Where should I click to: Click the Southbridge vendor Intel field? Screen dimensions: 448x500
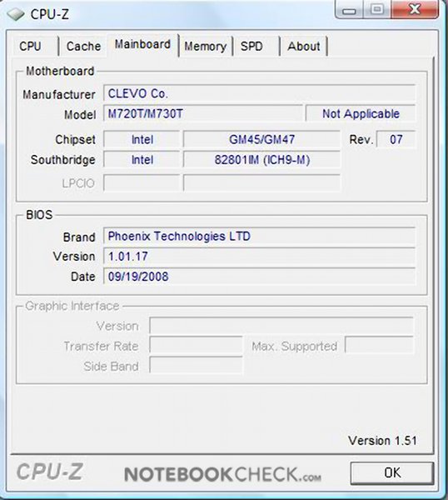(142, 159)
